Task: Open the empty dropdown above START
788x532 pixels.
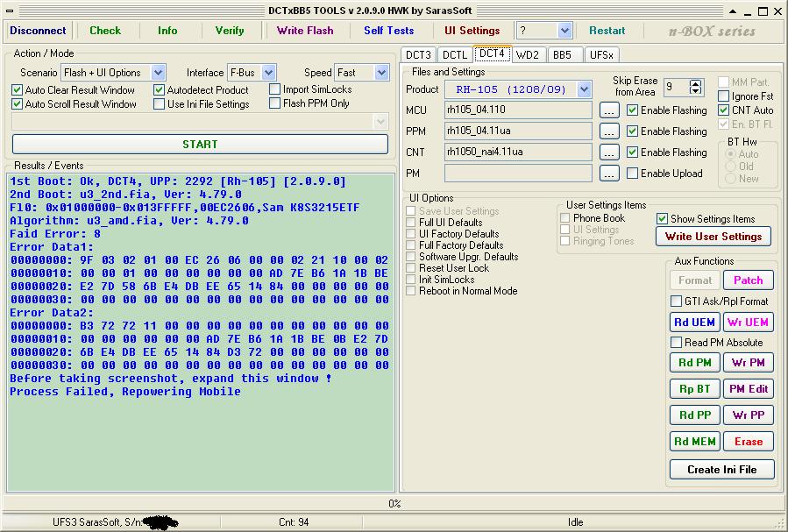Action: [380, 121]
